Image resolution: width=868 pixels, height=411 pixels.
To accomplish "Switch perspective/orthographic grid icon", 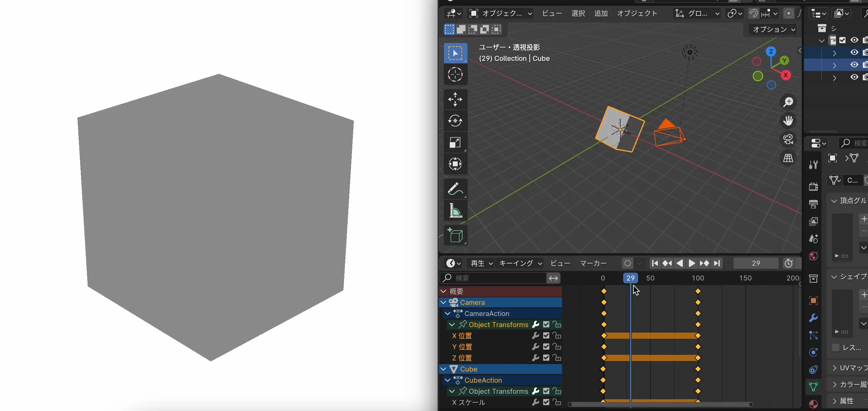I will tap(788, 158).
